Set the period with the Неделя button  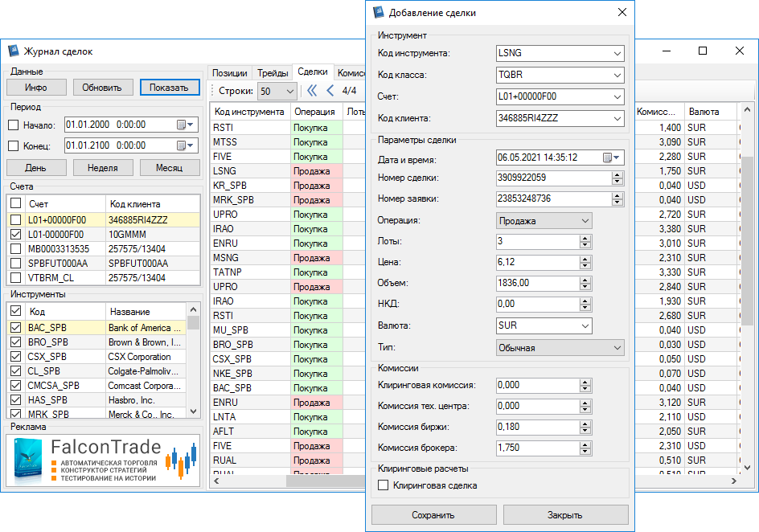point(103,168)
